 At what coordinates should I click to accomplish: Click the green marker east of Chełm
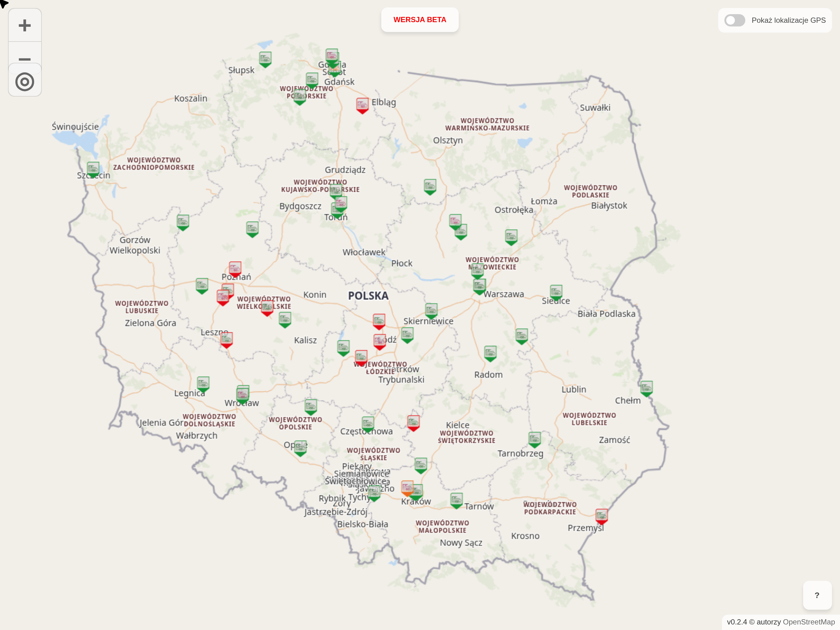tap(646, 388)
